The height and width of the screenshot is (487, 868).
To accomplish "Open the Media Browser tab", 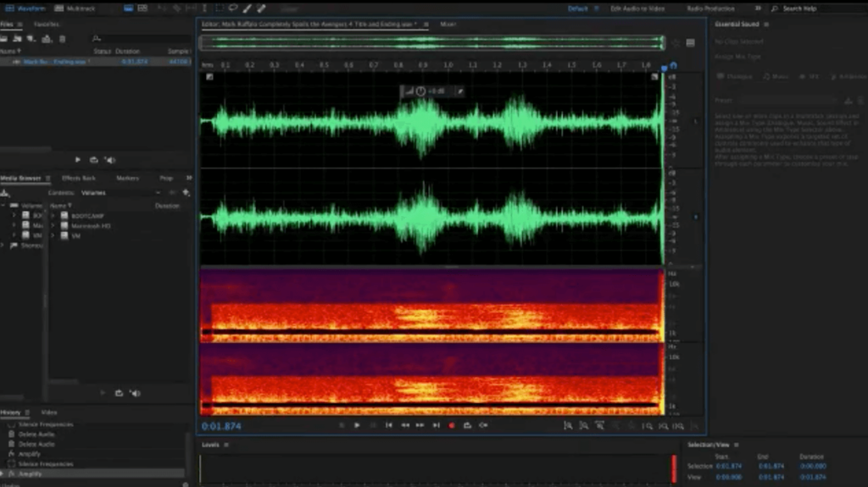I will [20, 178].
